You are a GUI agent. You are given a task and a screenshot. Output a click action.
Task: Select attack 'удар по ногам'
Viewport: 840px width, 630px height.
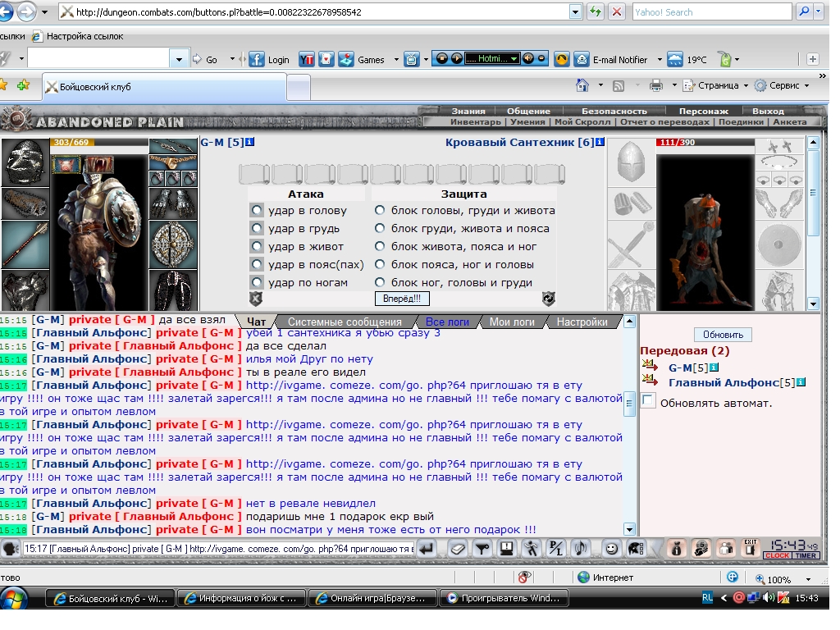257,282
